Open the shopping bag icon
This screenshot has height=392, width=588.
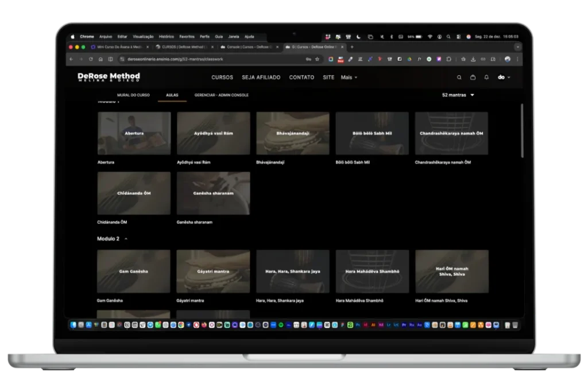pos(473,77)
